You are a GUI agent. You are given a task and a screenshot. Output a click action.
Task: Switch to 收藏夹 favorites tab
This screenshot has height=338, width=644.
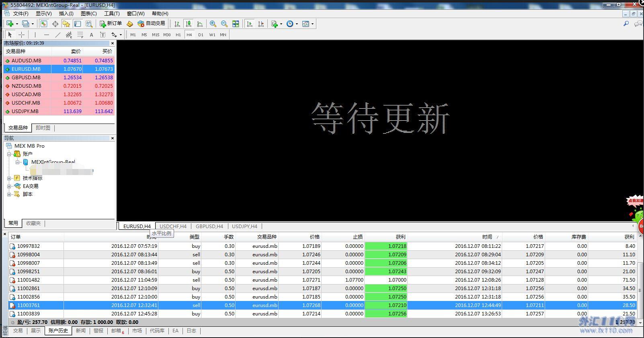pos(33,223)
